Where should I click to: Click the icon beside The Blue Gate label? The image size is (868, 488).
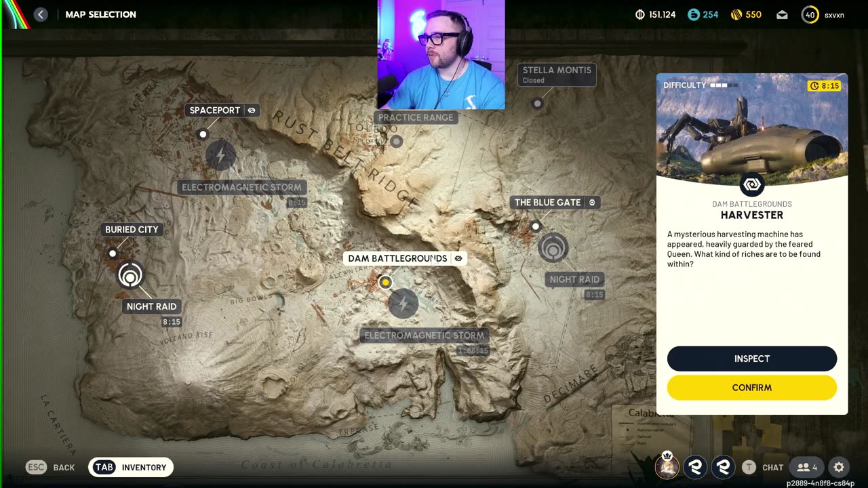592,203
